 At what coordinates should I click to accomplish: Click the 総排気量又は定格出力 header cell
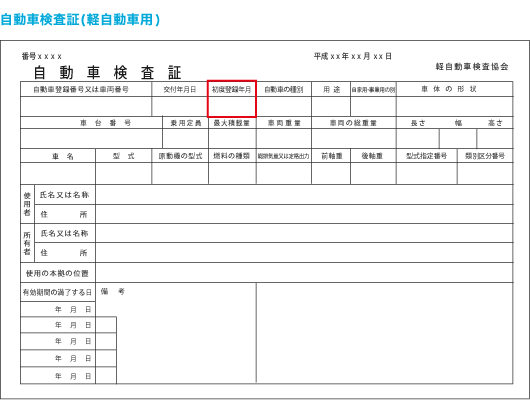tap(284, 156)
